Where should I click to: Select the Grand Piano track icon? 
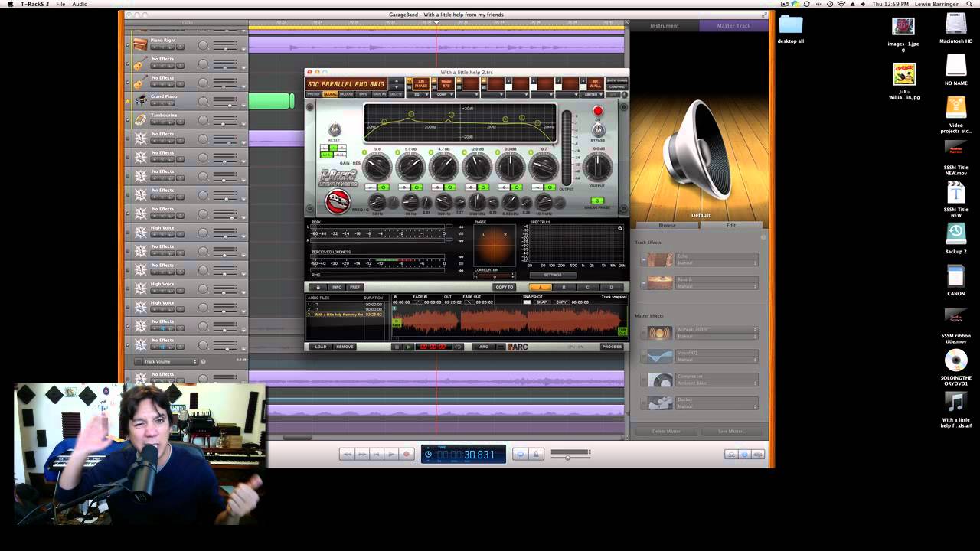[140, 100]
